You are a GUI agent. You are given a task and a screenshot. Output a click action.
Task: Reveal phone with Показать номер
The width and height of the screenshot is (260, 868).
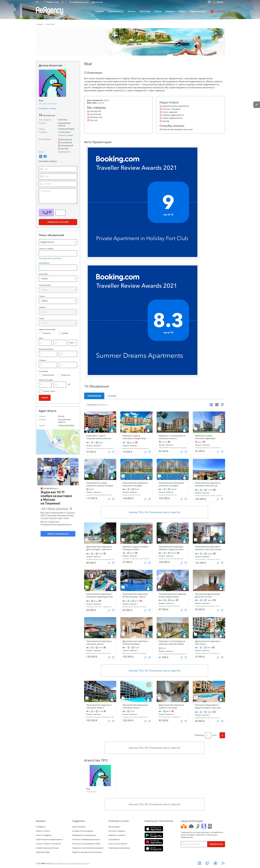click(x=66, y=135)
